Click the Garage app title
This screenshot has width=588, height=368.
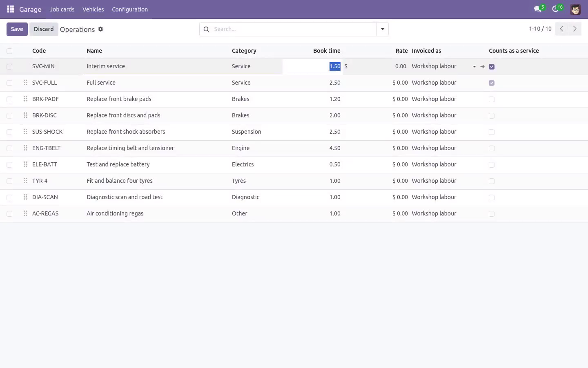pos(30,9)
